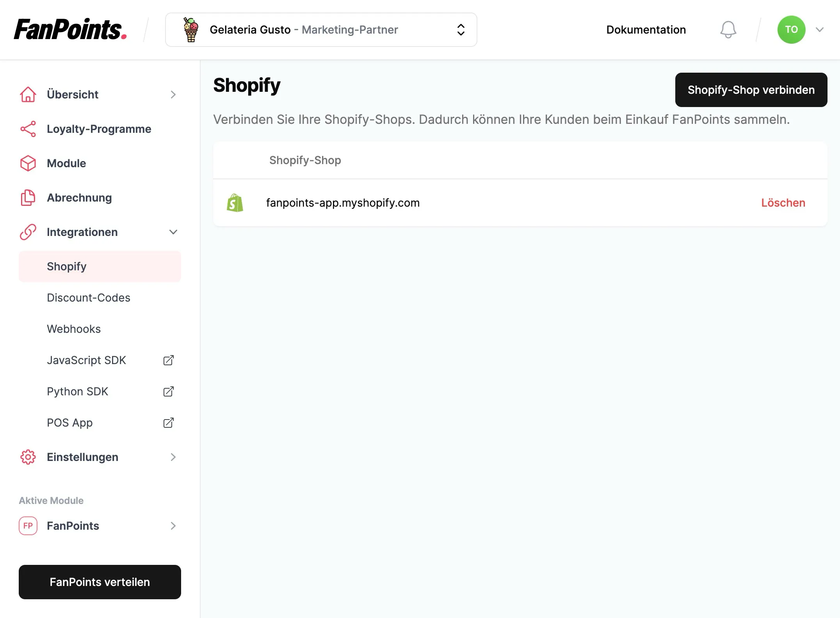This screenshot has height=618, width=840.
Task: Open the JavaScript SDK entry
Action: [x=100, y=360]
